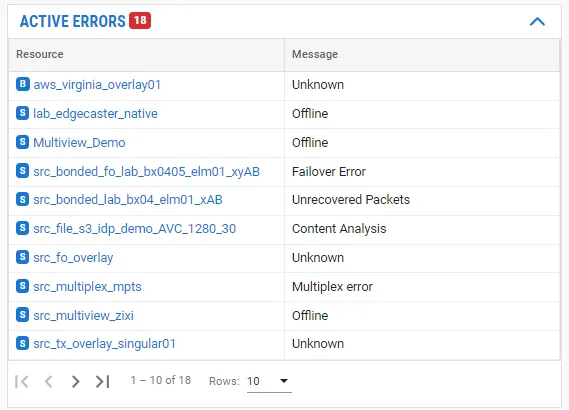Go to the previous page of errors

pyautogui.click(x=48, y=381)
